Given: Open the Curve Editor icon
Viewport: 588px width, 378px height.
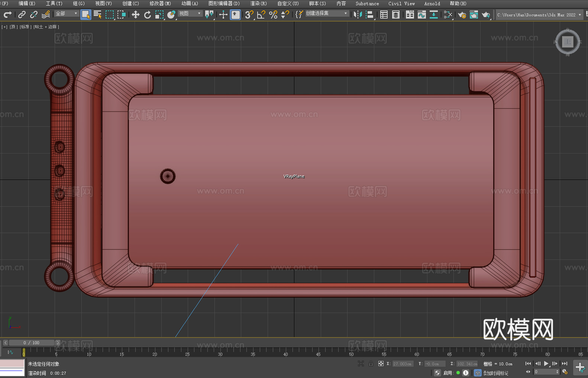Looking at the screenshot, I should 421,14.
